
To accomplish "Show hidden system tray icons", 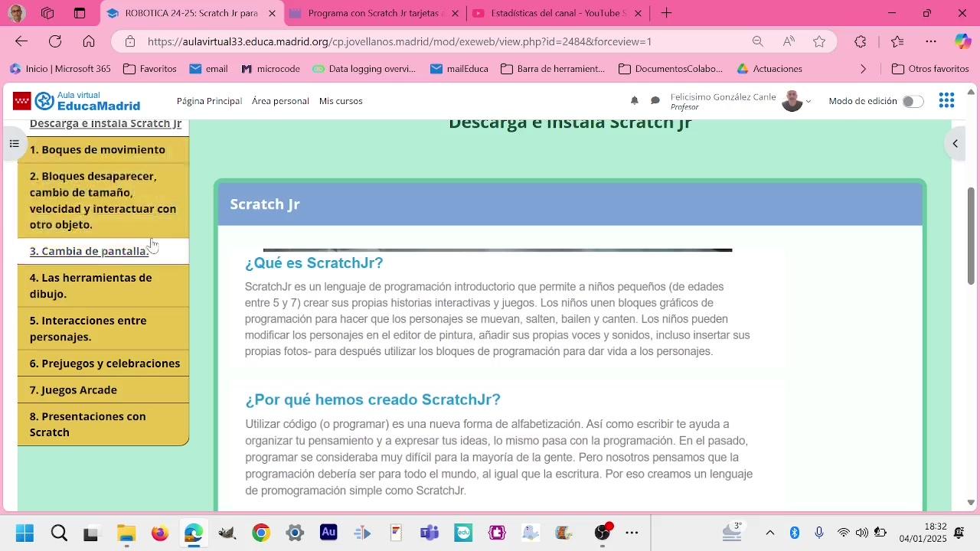I will (770, 533).
